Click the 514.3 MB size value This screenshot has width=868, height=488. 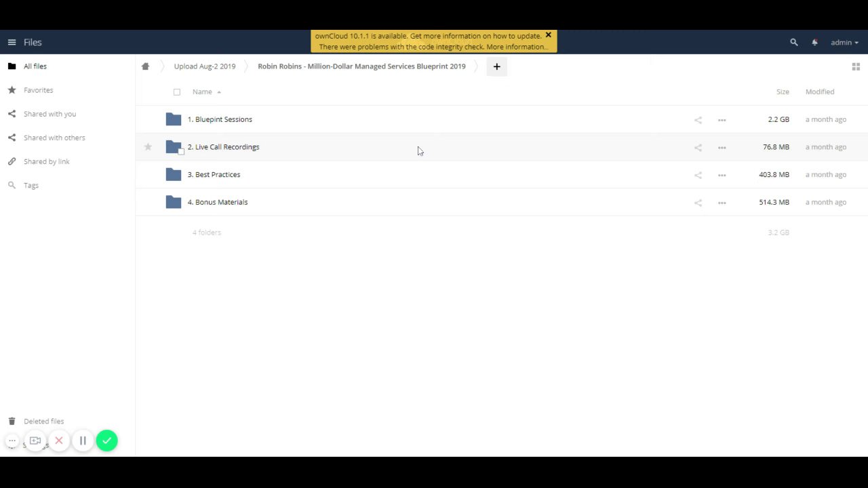click(x=774, y=202)
